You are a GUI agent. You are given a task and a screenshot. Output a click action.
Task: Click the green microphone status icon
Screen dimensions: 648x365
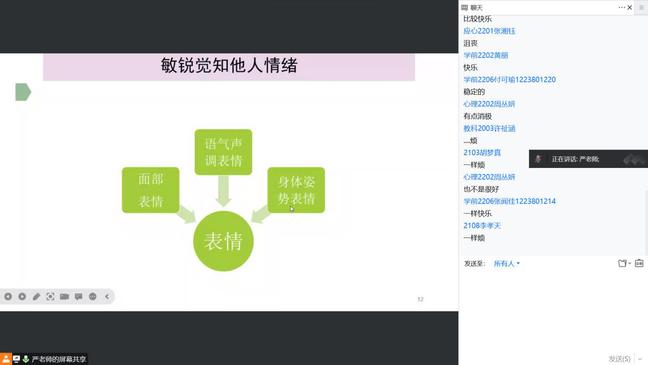point(26,359)
